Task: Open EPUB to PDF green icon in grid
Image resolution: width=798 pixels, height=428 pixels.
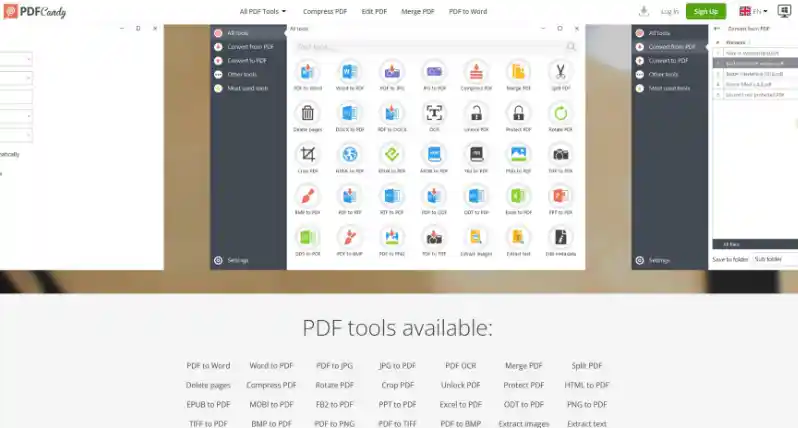Action: coord(392,154)
